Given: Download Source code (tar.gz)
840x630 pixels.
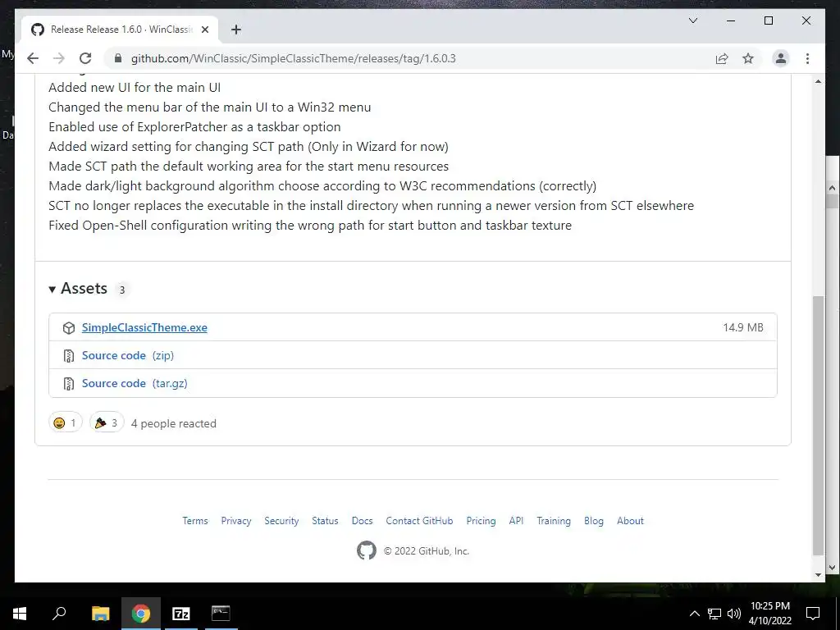Looking at the screenshot, I should click(135, 383).
